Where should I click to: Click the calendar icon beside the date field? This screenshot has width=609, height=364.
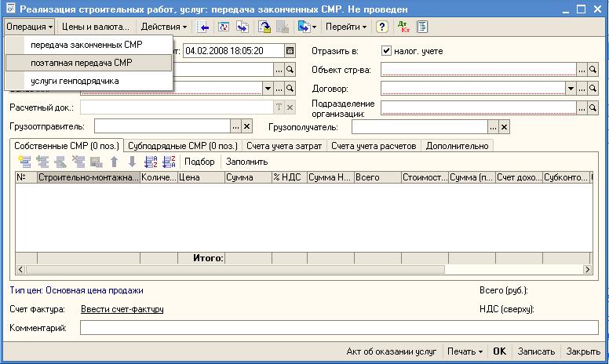coord(290,51)
